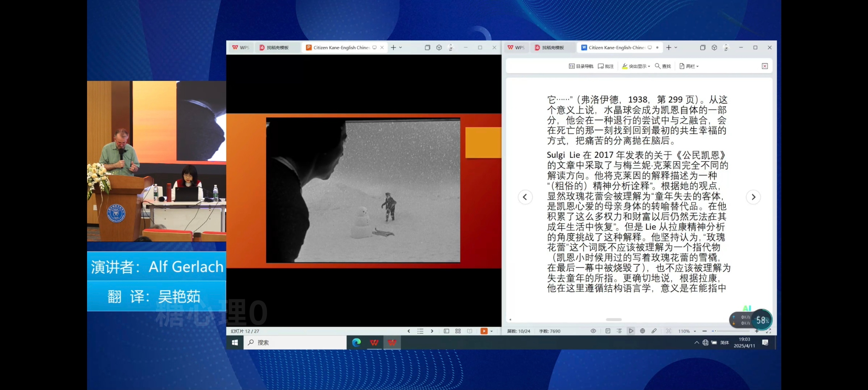
Task: Open slide list icon in status bar
Action: 420,331
